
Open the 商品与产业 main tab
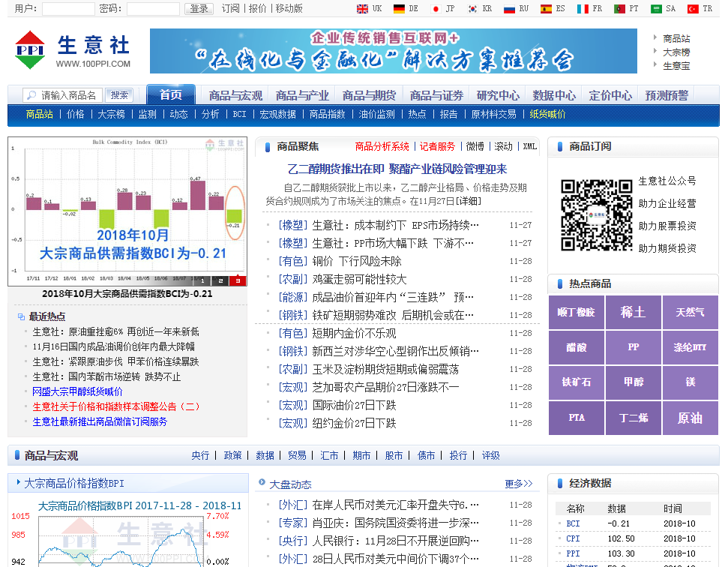point(302,95)
